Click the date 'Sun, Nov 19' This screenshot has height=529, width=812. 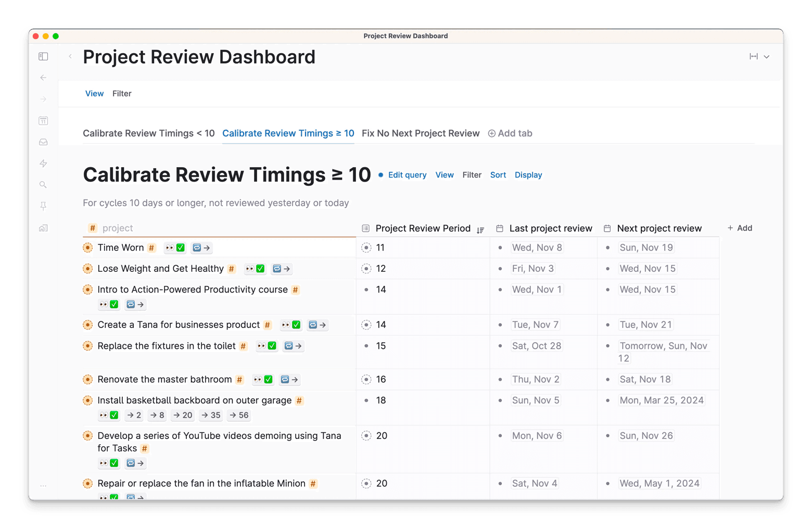646,248
